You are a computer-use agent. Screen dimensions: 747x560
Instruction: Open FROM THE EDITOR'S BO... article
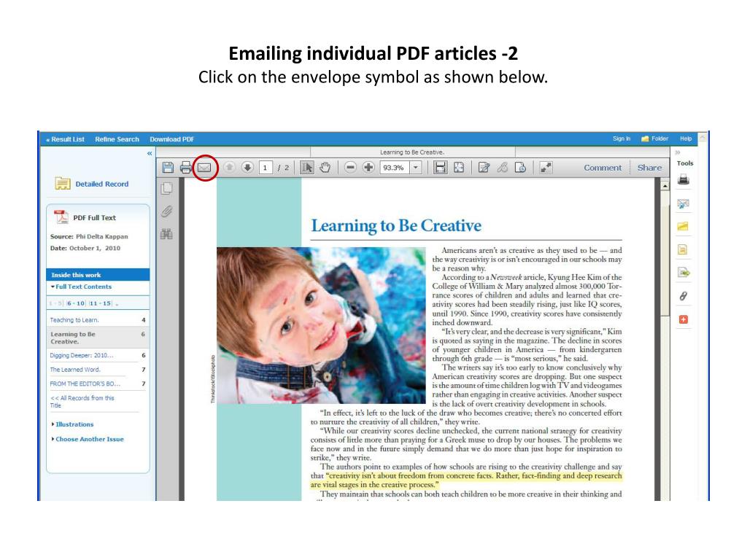point(85,384)
